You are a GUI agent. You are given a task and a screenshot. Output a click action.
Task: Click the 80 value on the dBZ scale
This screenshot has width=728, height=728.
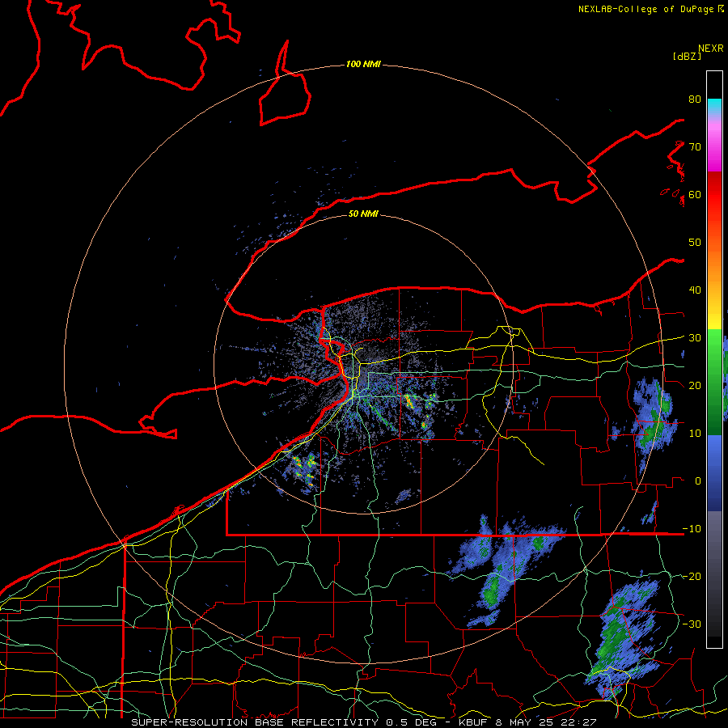click(x=695, y=99)
